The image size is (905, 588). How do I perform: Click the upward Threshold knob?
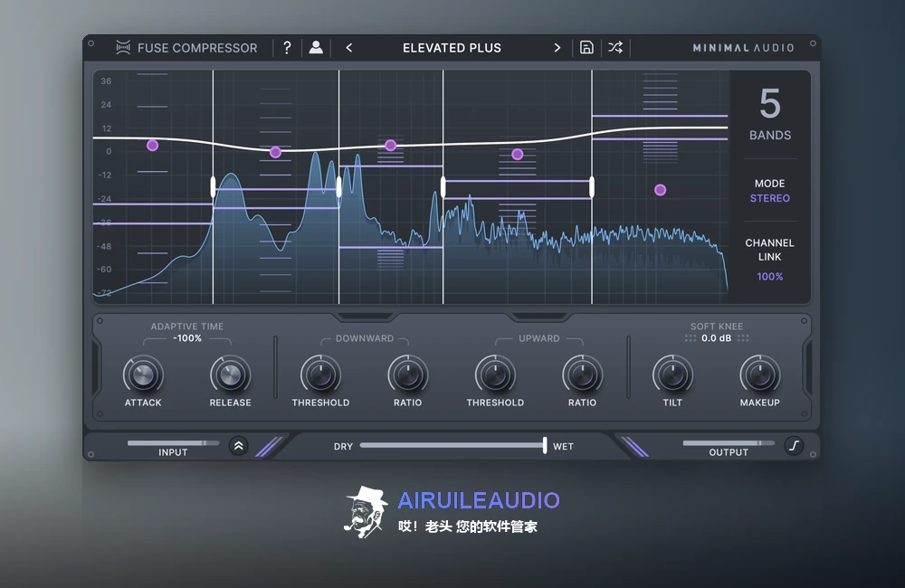pyautogui.click(x=495, y=375)
